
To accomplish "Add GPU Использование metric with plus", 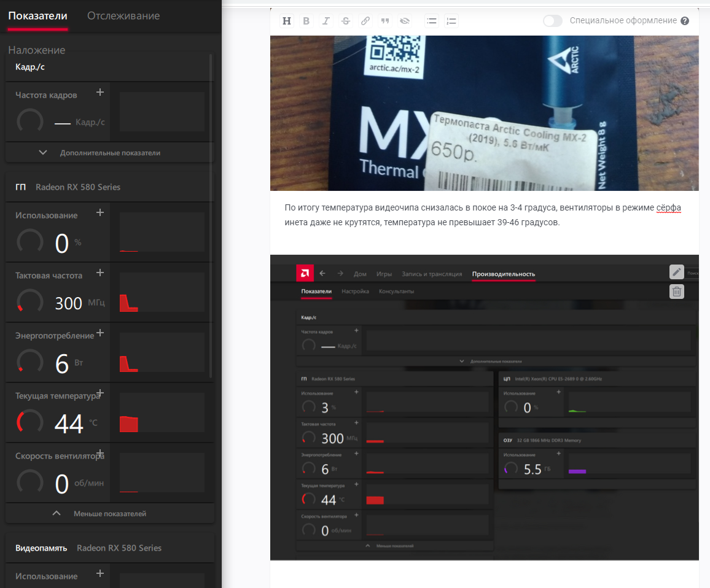I will click(x=100, y=212).
